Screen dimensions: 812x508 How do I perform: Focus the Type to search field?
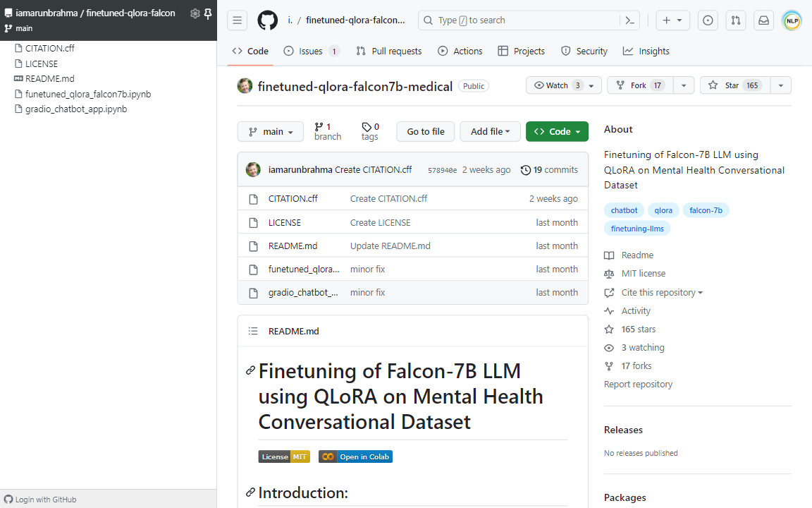(519, 20)
